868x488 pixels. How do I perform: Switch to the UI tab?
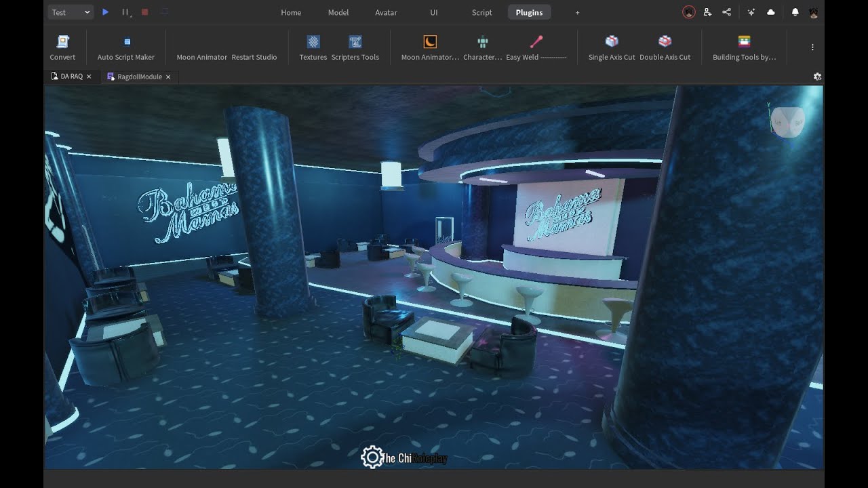point(434,12)
